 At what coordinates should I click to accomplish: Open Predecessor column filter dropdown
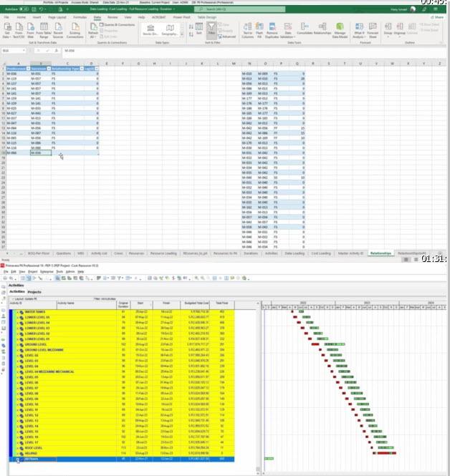[x=28, y=69]
